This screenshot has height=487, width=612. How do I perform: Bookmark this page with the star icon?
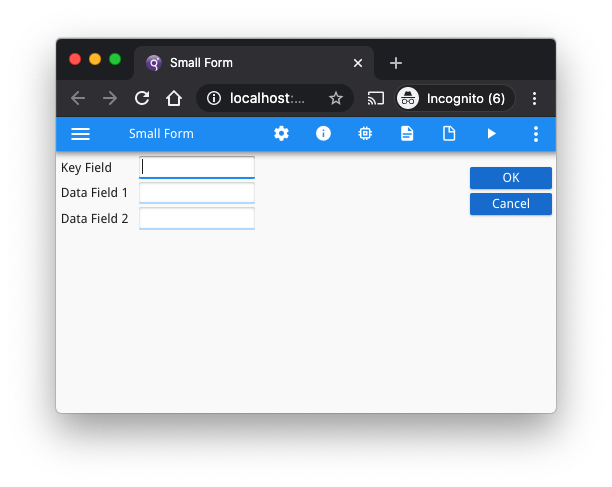pos(336,98)
